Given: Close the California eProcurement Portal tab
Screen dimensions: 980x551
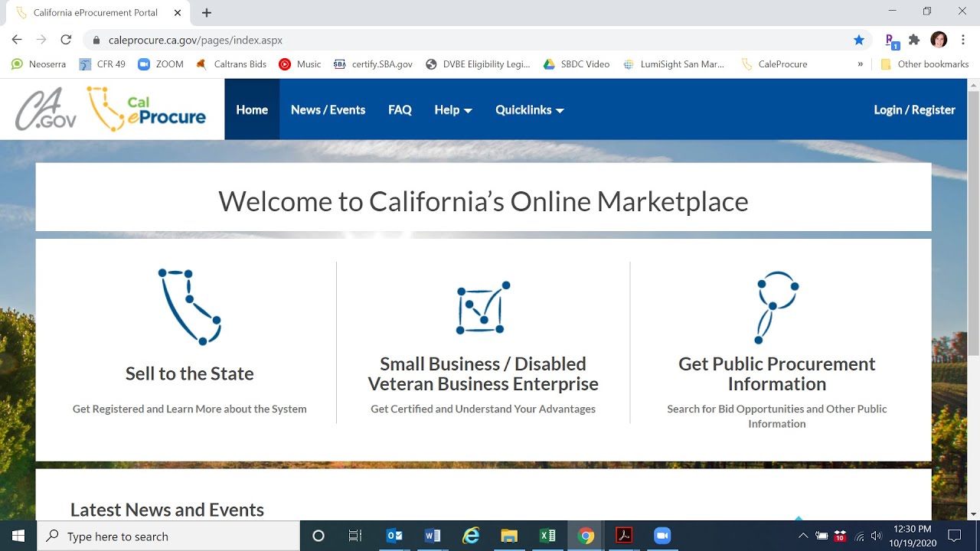Looking at the screenshot, I should (x=178, y=12).
